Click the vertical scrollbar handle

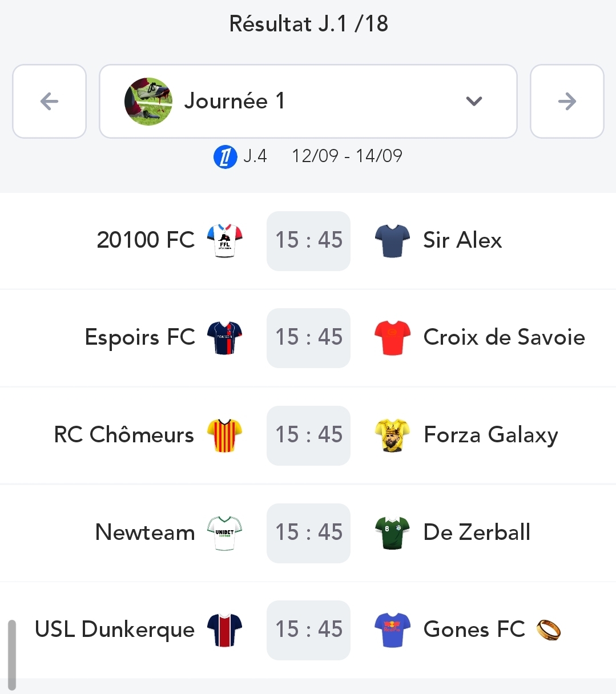click(x=12, y=655)
